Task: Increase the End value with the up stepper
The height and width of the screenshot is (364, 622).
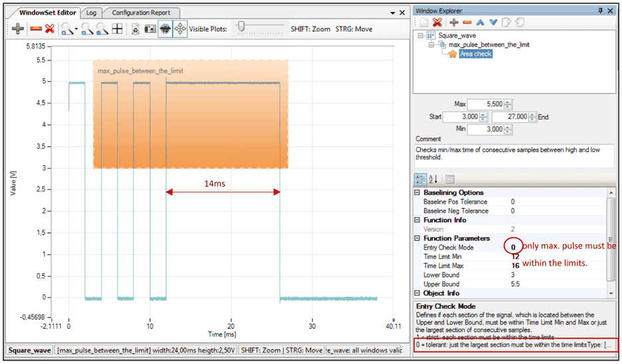Action: point(532,115)
